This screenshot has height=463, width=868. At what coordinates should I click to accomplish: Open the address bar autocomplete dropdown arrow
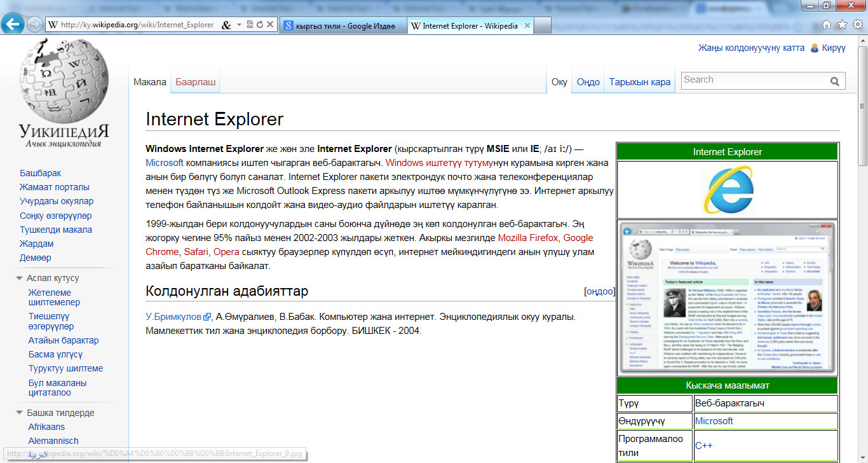(240, 25)
